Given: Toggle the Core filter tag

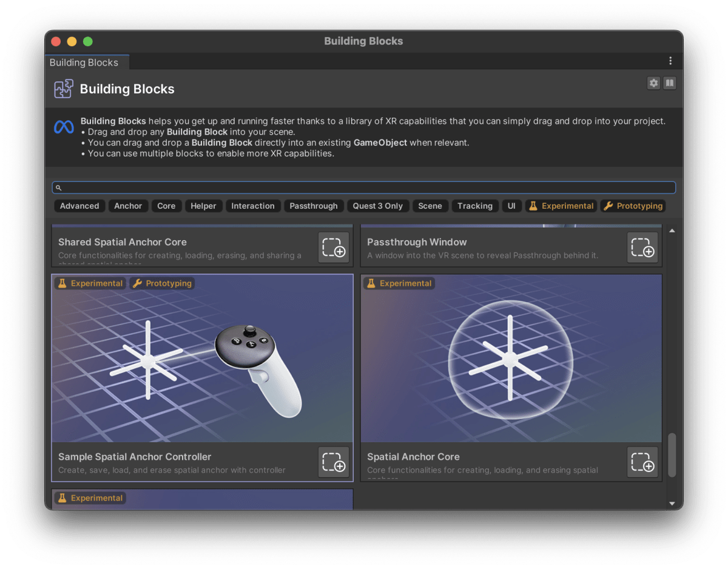Looking at the screenshot, I should [166, 206].
